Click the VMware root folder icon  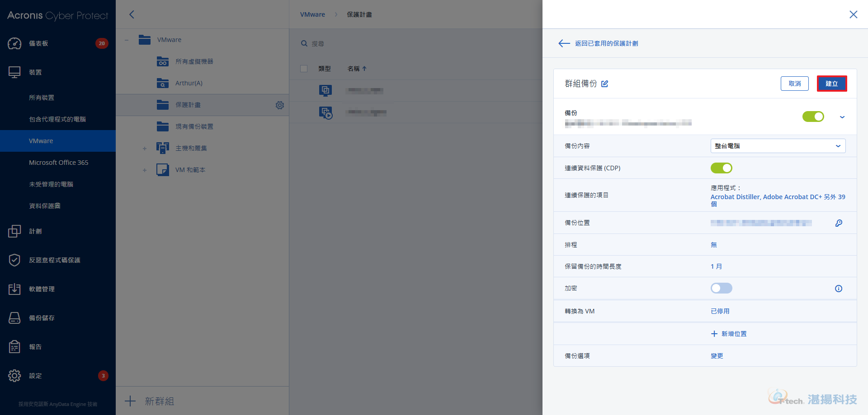click(145, 40)
